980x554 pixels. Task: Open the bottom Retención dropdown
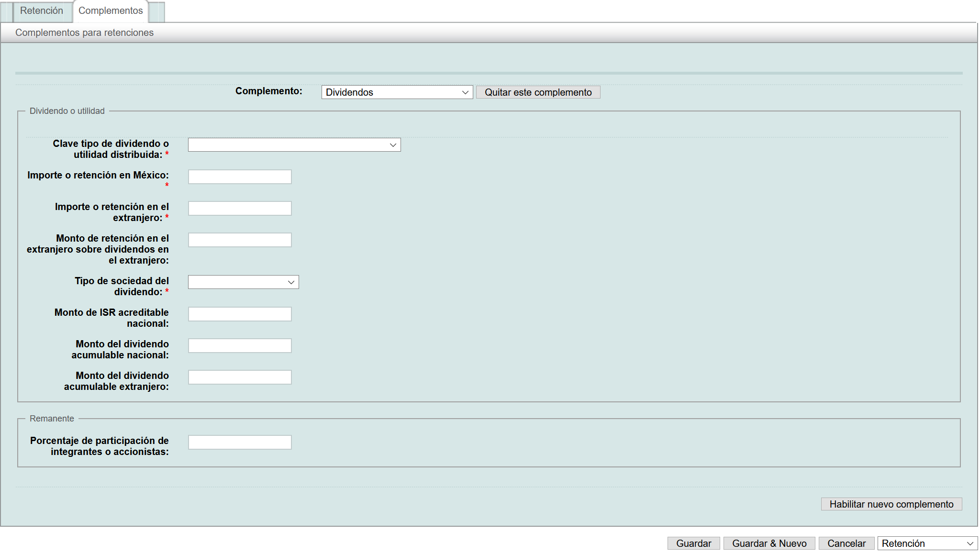tap(927, 543)
